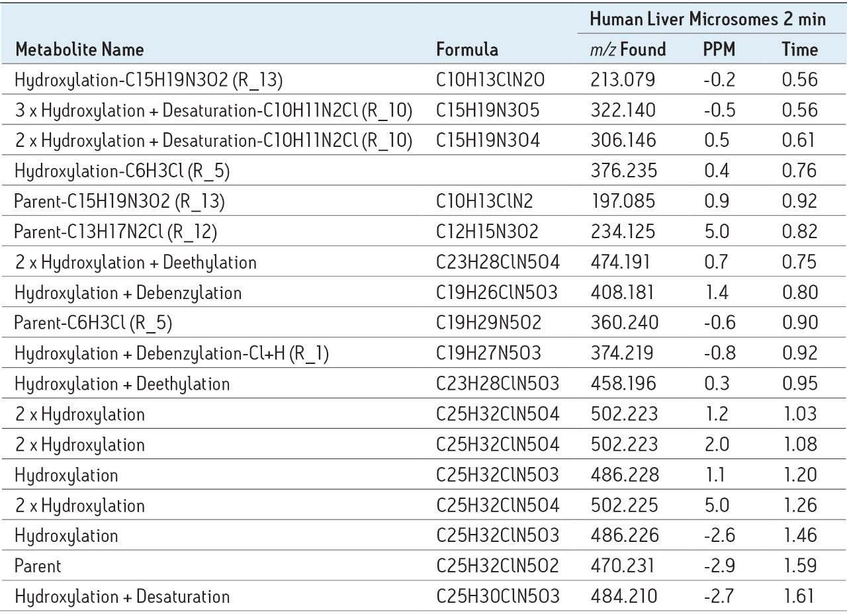Select formula 'C23H28ClN5O3'

(x=498, y=384)
